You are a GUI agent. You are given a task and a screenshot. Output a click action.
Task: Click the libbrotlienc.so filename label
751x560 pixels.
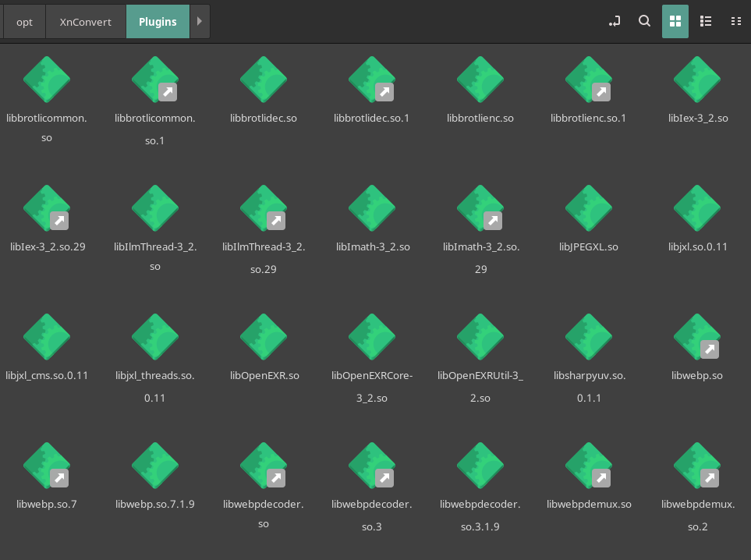point(480,119)
